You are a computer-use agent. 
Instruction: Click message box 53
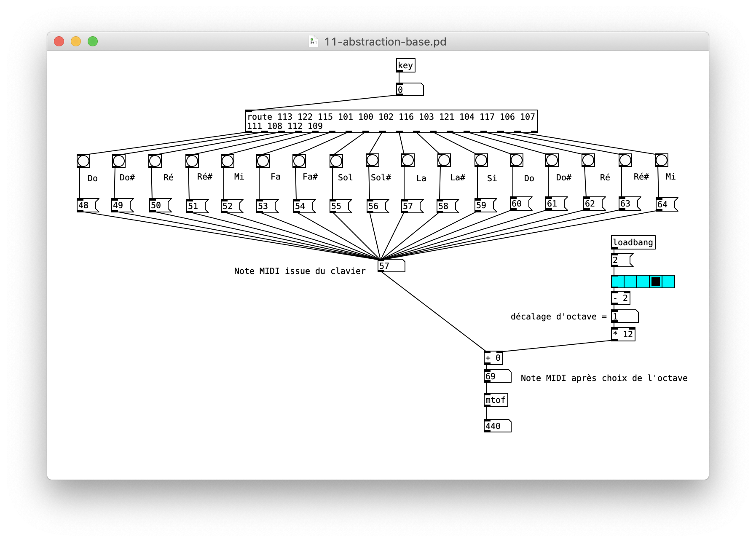(268, 206)
